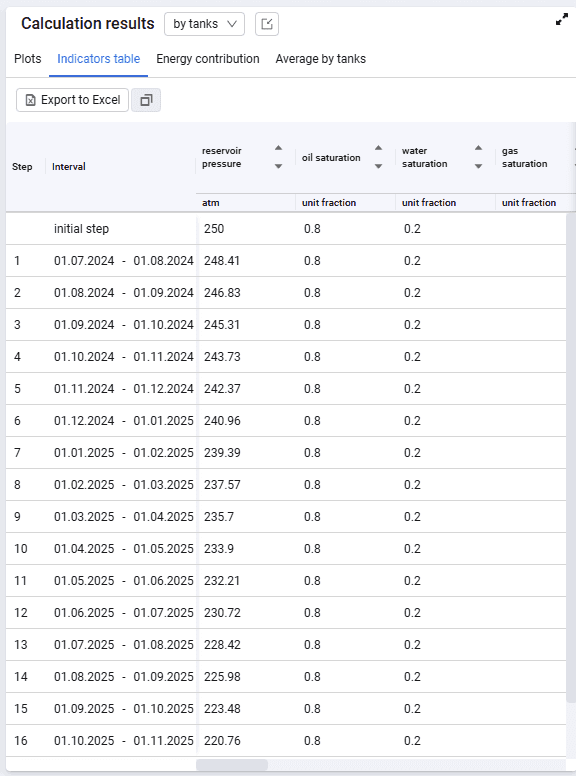Switch to the Plots tab
Screen dimensions: 576x776
(28, 59)
